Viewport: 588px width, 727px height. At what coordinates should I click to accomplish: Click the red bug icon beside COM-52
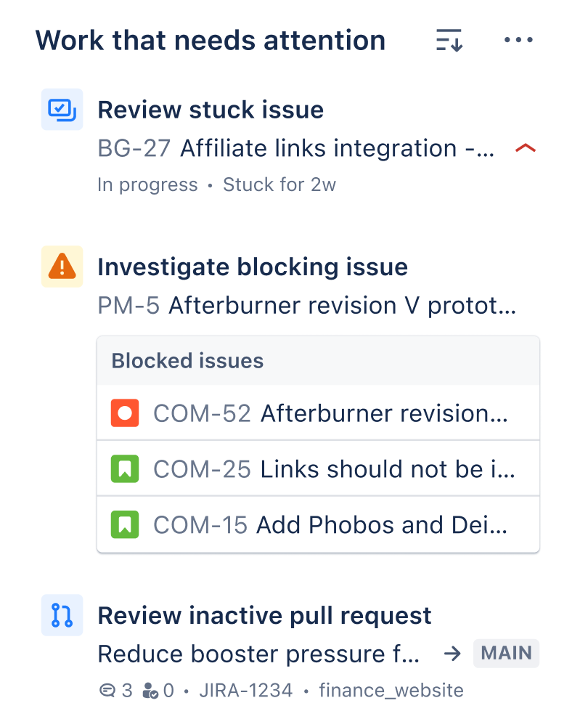124,413
